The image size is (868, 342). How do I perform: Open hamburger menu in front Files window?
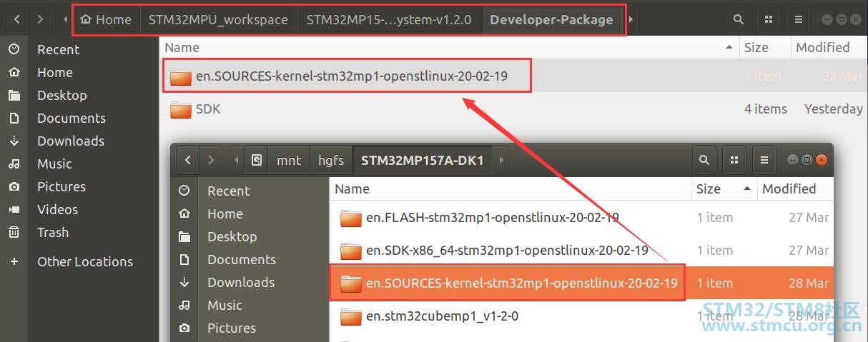coord(764,160)
